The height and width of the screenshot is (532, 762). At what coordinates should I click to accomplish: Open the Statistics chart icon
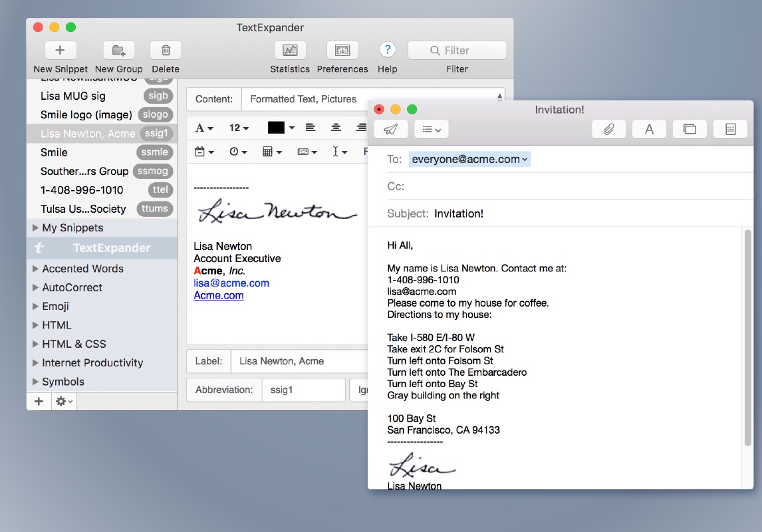click(x=290, y=51)
